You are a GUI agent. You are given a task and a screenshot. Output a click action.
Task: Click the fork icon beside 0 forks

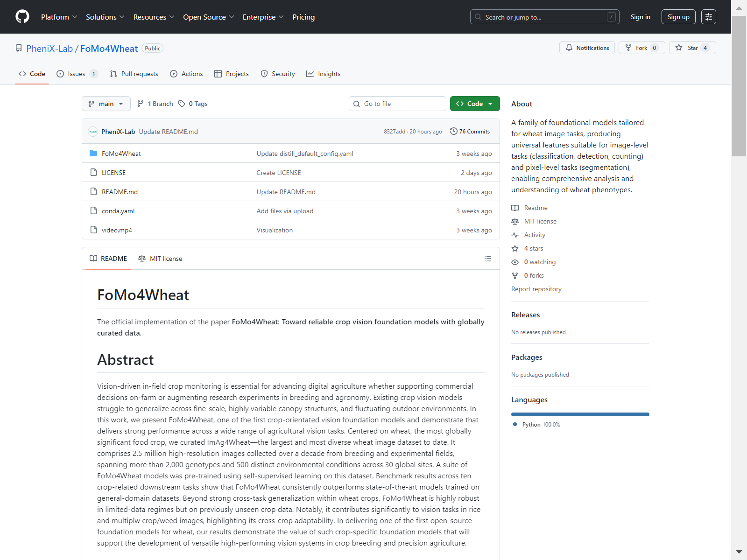coord(515,275)
